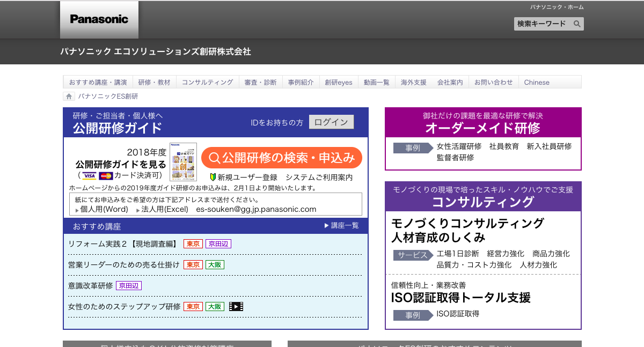This screenshot has width=644, height=347.
Task: Open the 2018 guide booklet thumbnail
Action: click(x=183, y=161)
